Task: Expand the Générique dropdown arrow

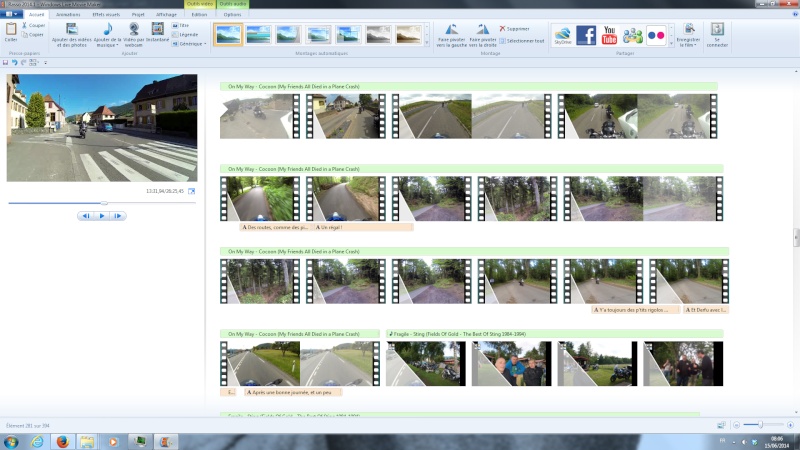Action: click(x=205, y=44)
